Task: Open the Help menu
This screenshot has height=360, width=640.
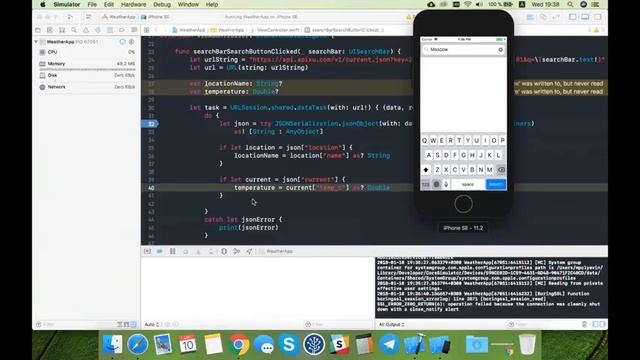Action: pos(212,4)
